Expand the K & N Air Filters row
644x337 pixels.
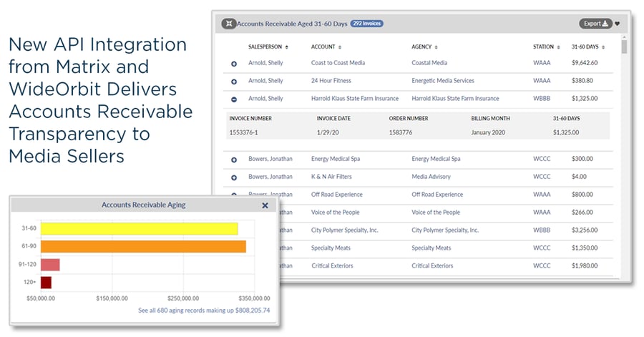(234, 177)
